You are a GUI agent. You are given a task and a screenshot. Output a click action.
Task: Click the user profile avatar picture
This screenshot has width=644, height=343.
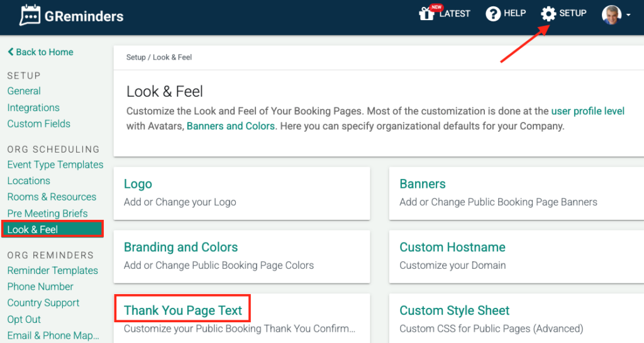[611, 14]
